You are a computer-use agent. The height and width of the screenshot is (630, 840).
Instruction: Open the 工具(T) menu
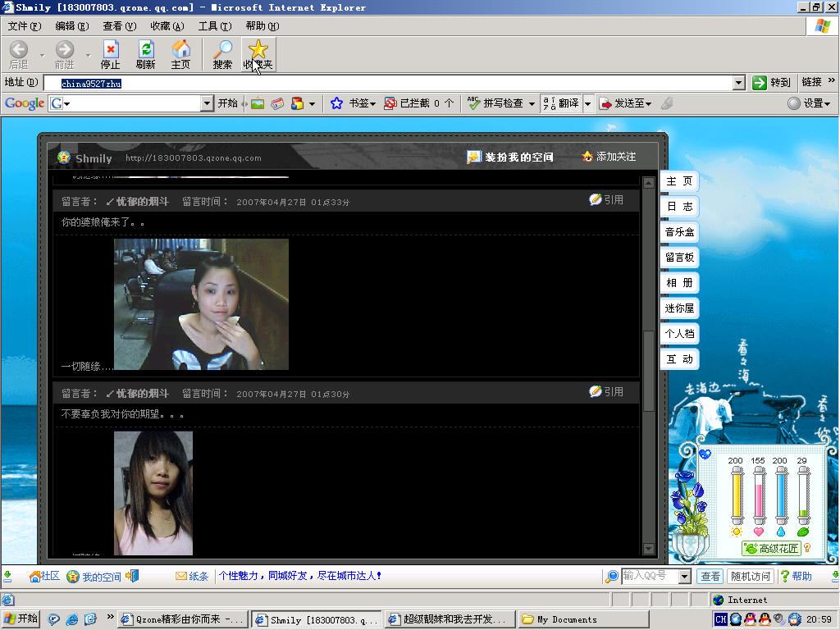[x=215, y=25]
